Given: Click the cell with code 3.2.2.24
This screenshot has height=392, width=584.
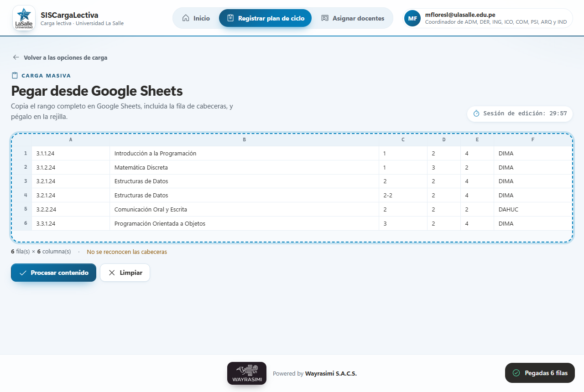Looking at the screenshot, I should point(71,210).
